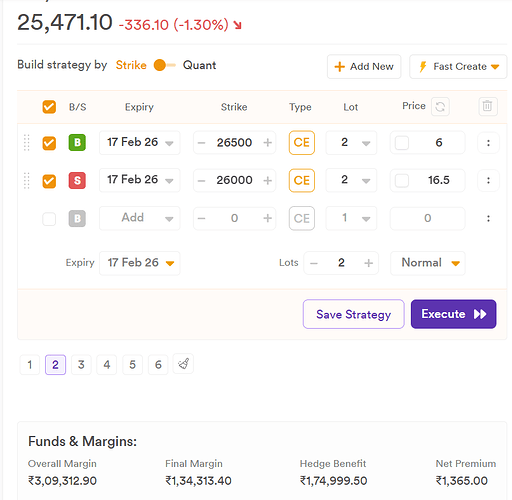Screen dimensions: 512x500
Task: Decrease the 26000 strike with minus icon
Action: 201,181
